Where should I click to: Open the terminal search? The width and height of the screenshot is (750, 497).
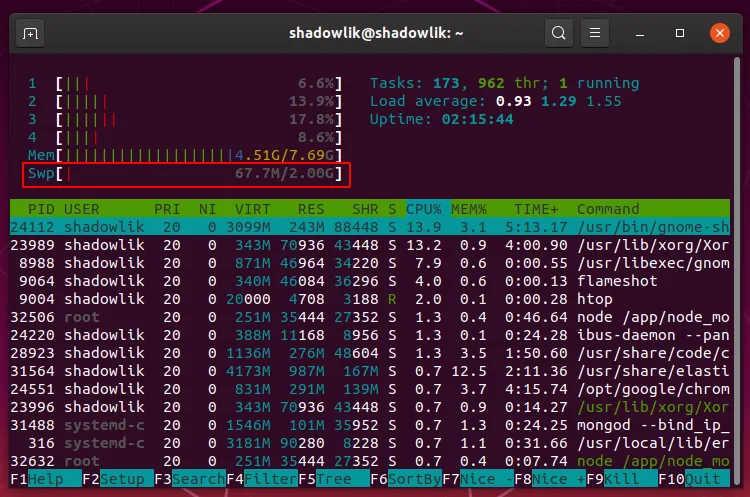point(559,33)
